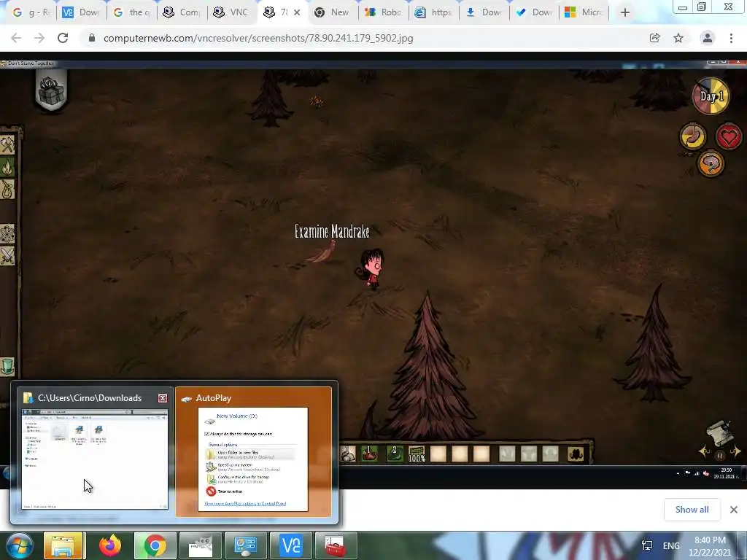Screen dimensions: 747x560
Task: Share this page using the share icon
Action: 654,38
